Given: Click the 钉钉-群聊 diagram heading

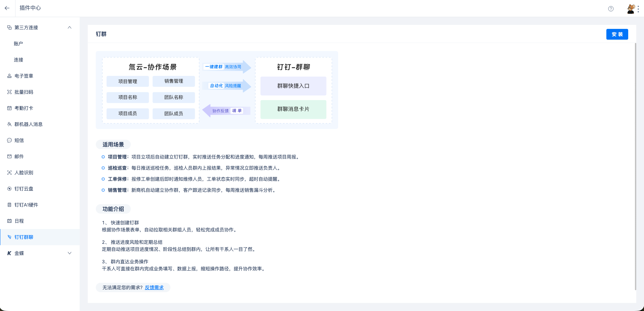Looking at the screenshot, I should click(293, 67).
